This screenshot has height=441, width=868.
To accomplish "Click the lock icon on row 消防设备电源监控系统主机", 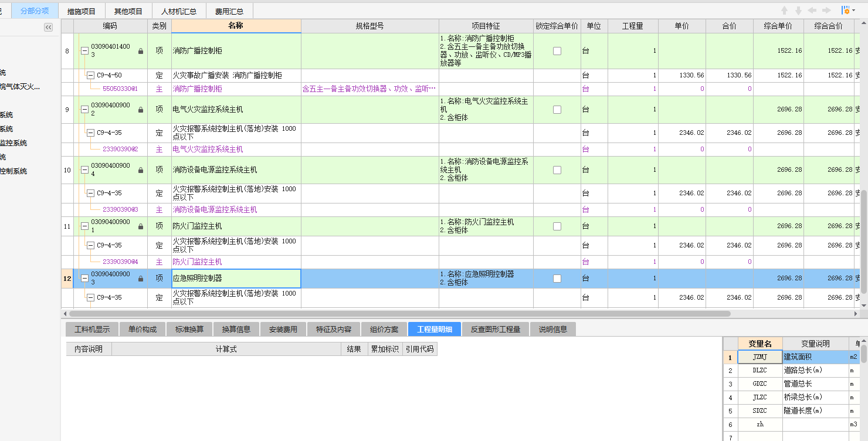I will pos(140,170).
